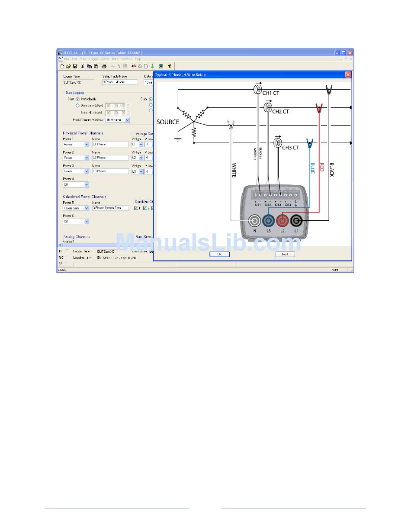Viewport: 411px width, 532px height.
Task: Open the Power 4 Off dropdown
Action: (87, 184)
